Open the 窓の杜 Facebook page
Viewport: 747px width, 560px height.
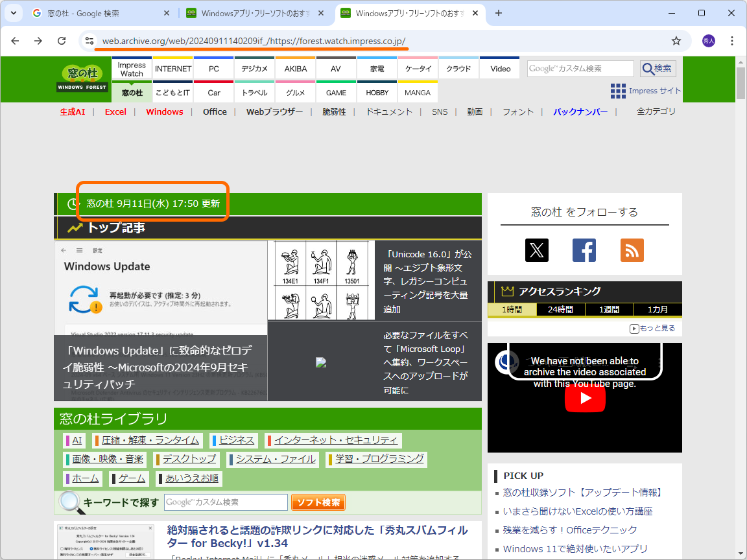(x=584, y=250)
